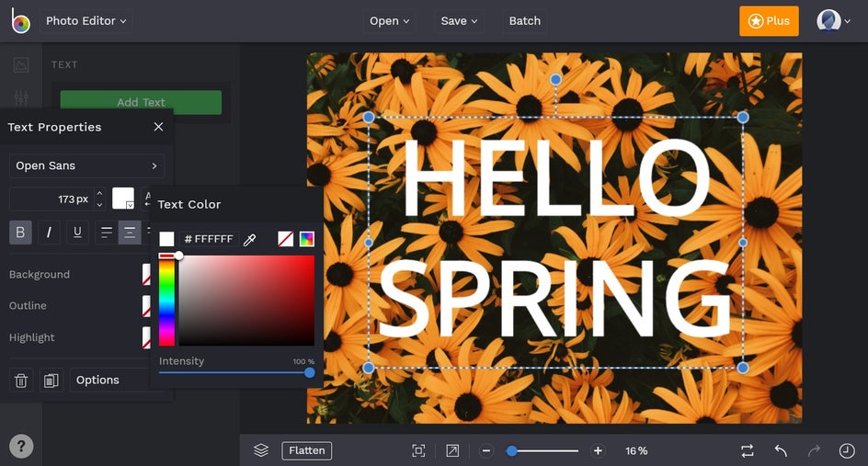Click the undo arrow
Image resolution: width=868 pixels, height=466 pixels.
tap(781, 450)
